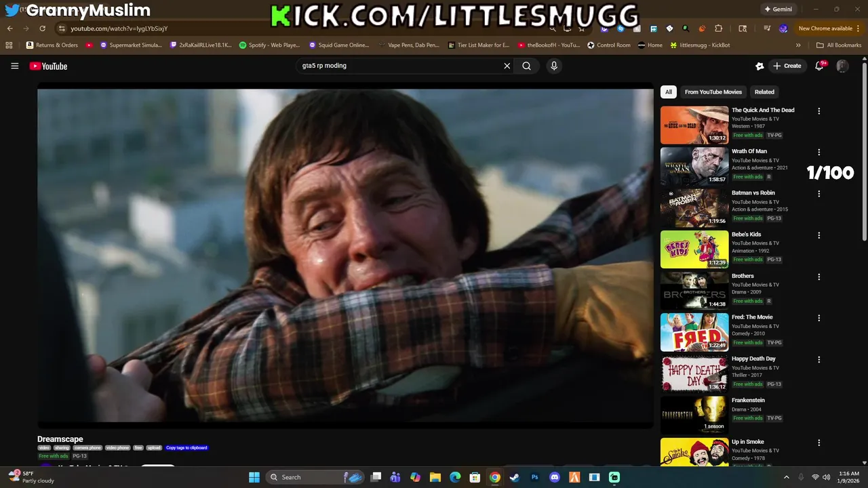Start voice search with the microphone
This screenshot has width=868, height=488.
(554, 66)
